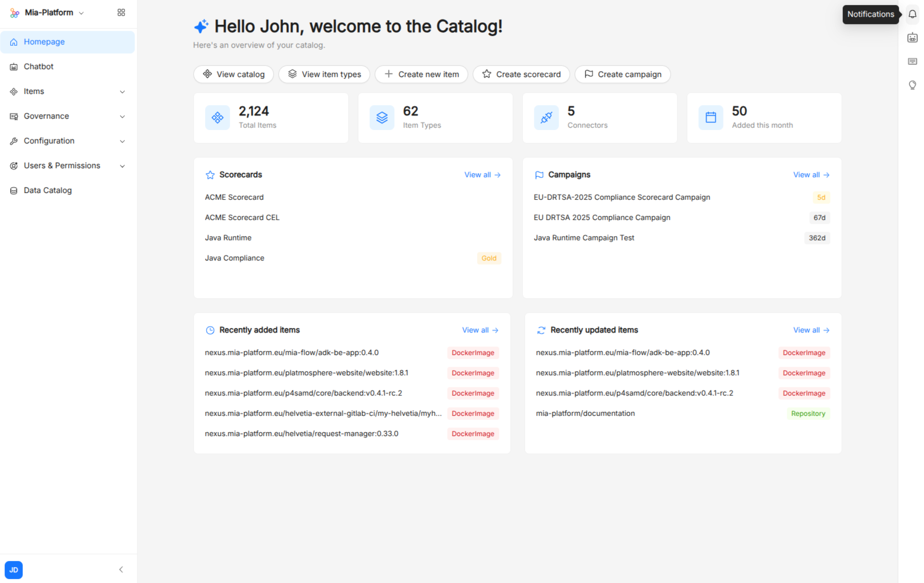Viewport: 924px width, 583px height.
Task: Click the Recently updated items refresh icon
Action: point(541,330)
